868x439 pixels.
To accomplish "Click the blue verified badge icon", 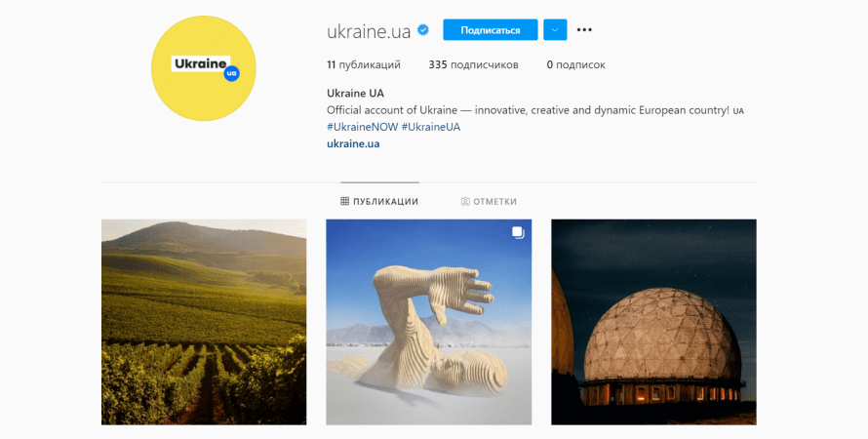I will pyautogui.click(x=423, y=30).
